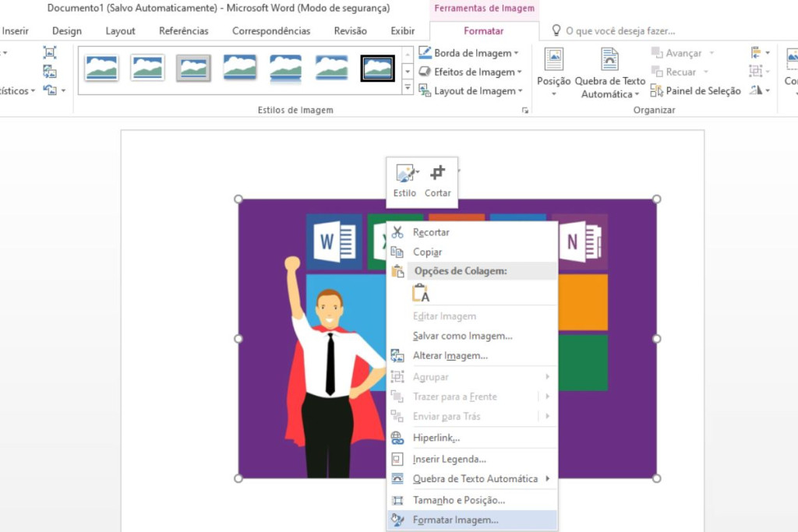Click the Cortar crop icon in mini toolbar

point(438,174)
